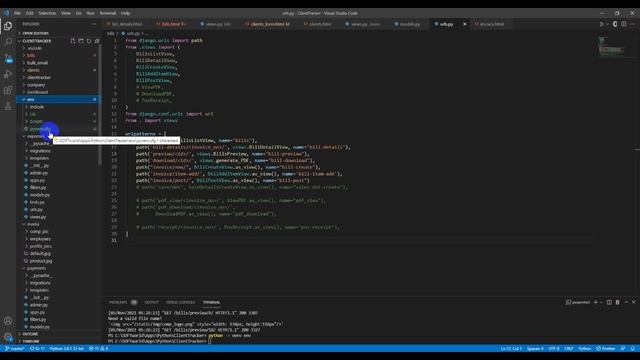This screenshot has width=640, height=360.
Task: Click the CRLF line ending indicator
Action: tap(569, 349)
